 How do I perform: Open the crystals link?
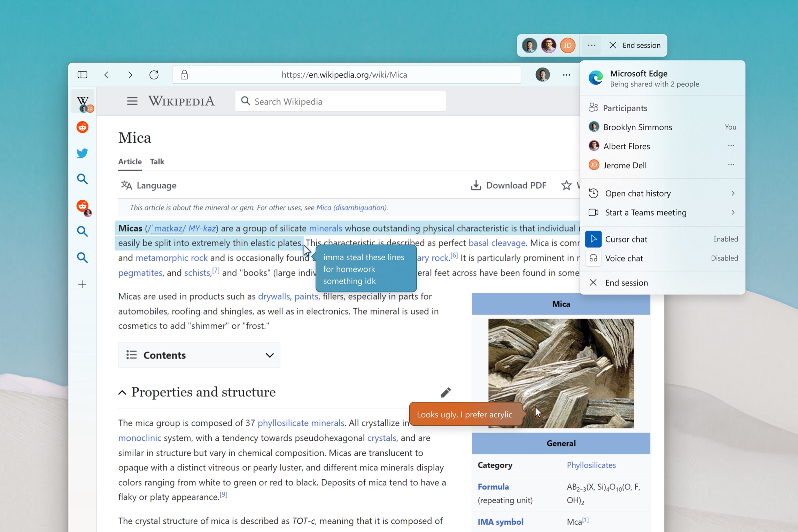382,438
